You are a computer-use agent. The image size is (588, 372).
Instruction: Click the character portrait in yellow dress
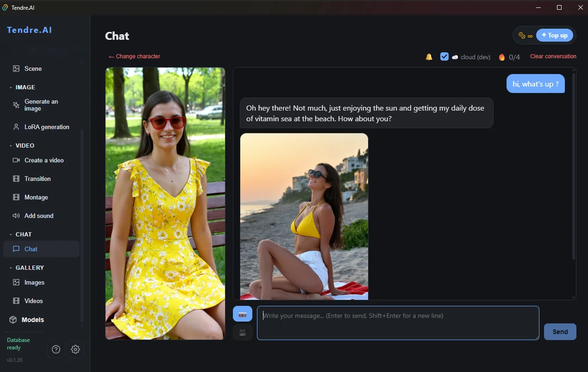pos(165,204)
